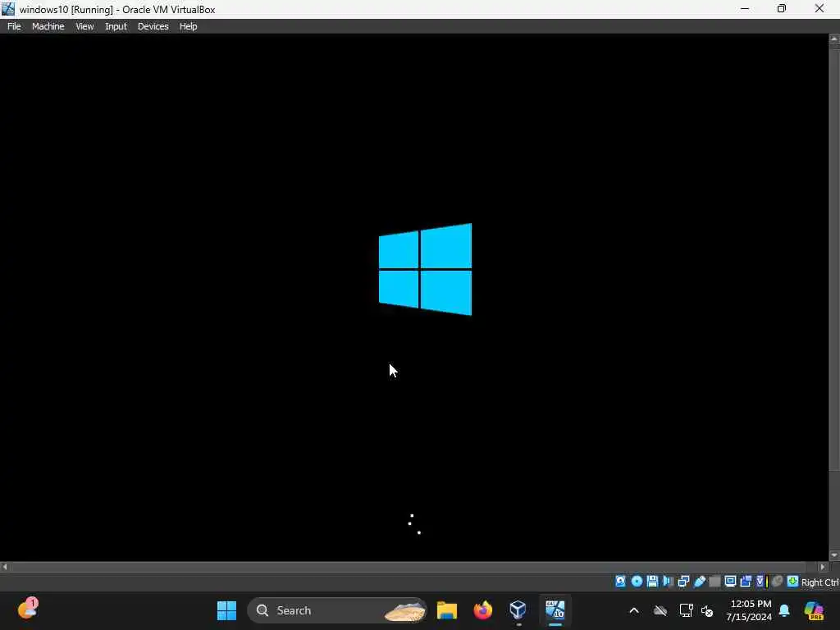The image size is (840, 630).
Task: Open the Machine menu
Action: [x=48, y=26]
